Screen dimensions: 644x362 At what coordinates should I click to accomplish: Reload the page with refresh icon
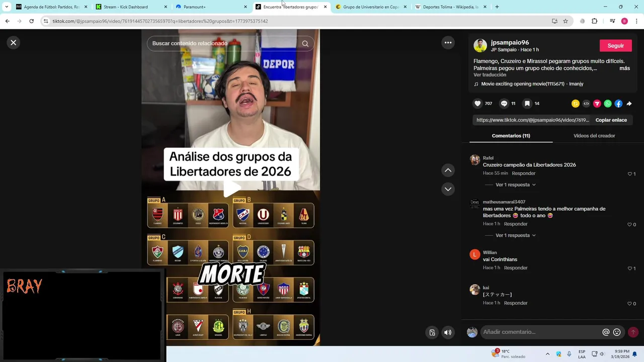[x=31, y=21]
